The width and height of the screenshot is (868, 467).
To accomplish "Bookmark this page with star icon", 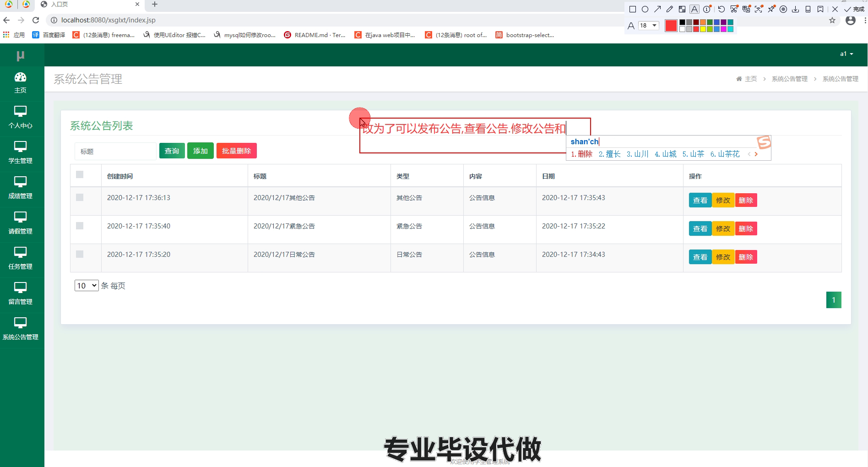I will (832, 20).
